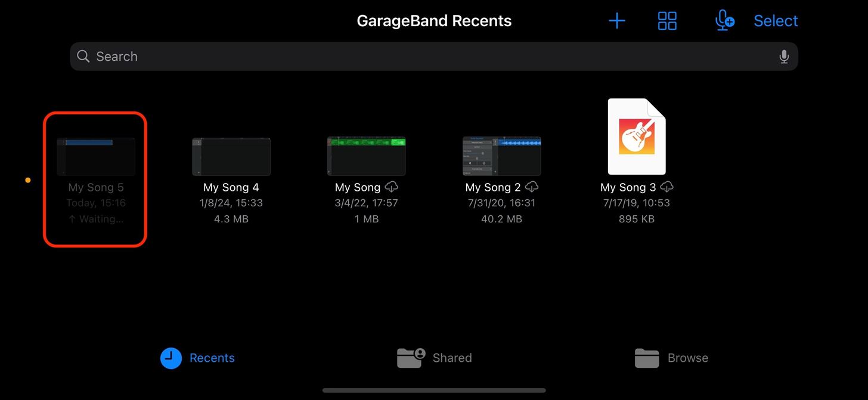Open the My Song 4 project thumbnail
868x400 pixels.
coord(231,157)
